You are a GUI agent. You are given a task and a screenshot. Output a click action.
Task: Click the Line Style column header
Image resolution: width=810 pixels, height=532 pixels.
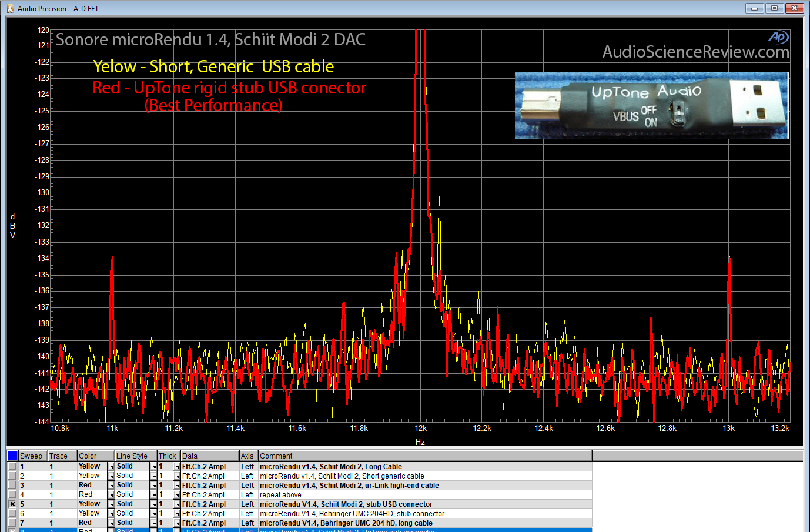pos(136,456)
